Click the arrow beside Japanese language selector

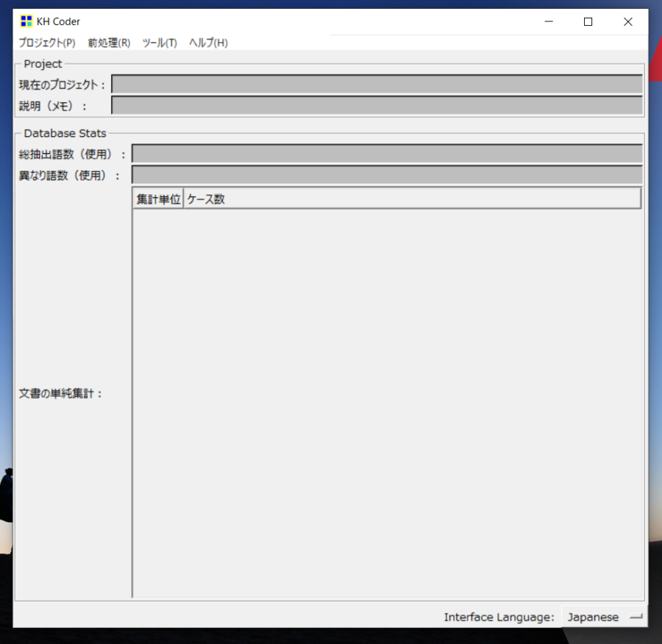(x=636, y=617)
